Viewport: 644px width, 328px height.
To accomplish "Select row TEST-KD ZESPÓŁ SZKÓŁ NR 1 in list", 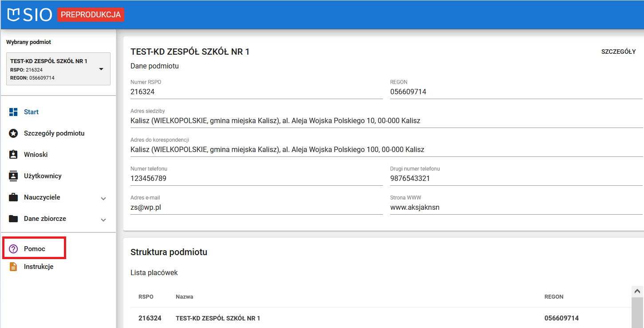I will [x=218, y=318].
